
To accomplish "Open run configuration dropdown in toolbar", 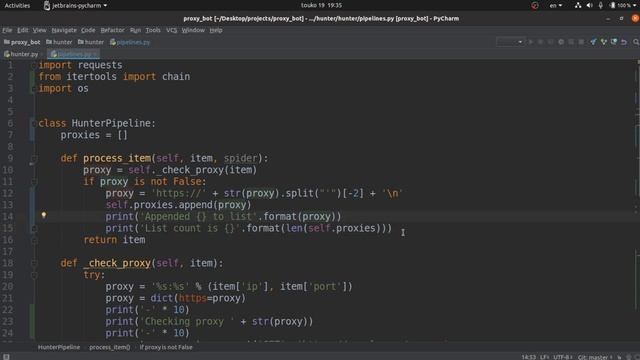I will pos(510,42).
